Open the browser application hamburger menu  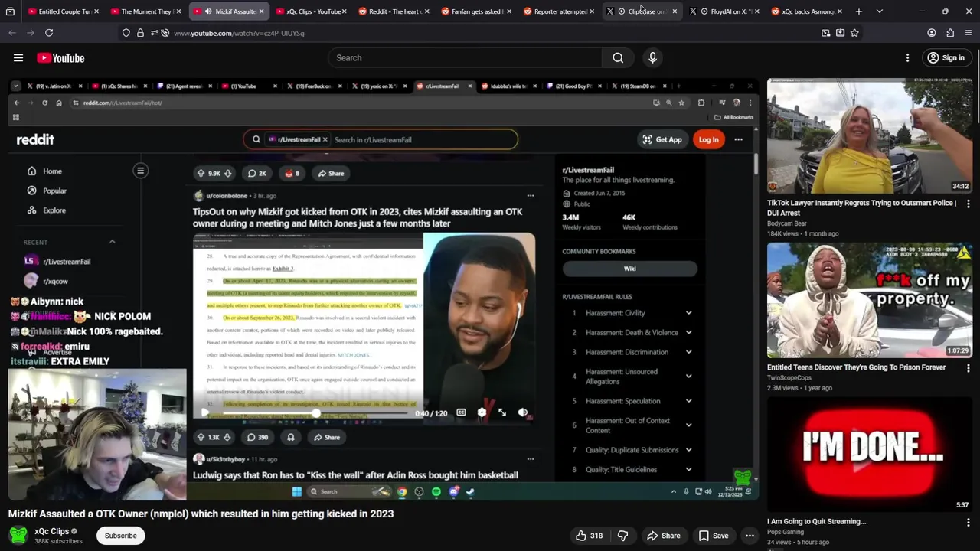(969, 33)
